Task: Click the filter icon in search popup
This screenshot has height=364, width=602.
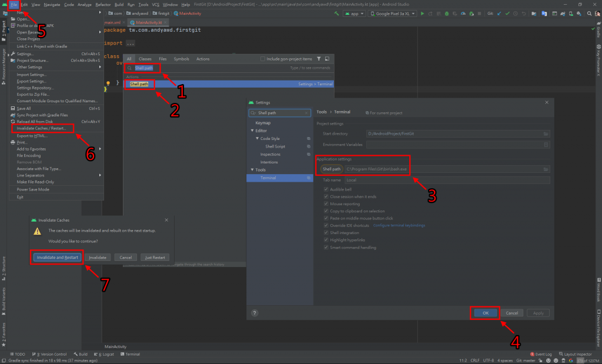Action: tap(319, 59)
